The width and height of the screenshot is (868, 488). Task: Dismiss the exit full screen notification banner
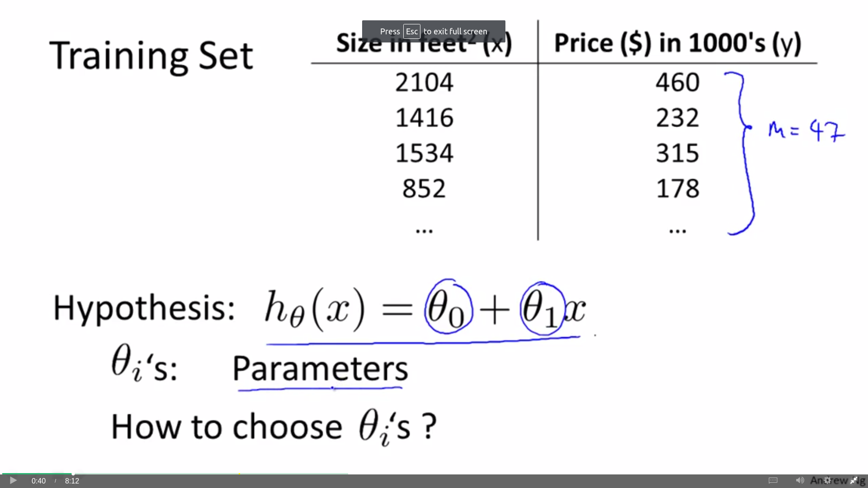click(x=434, y=31)
